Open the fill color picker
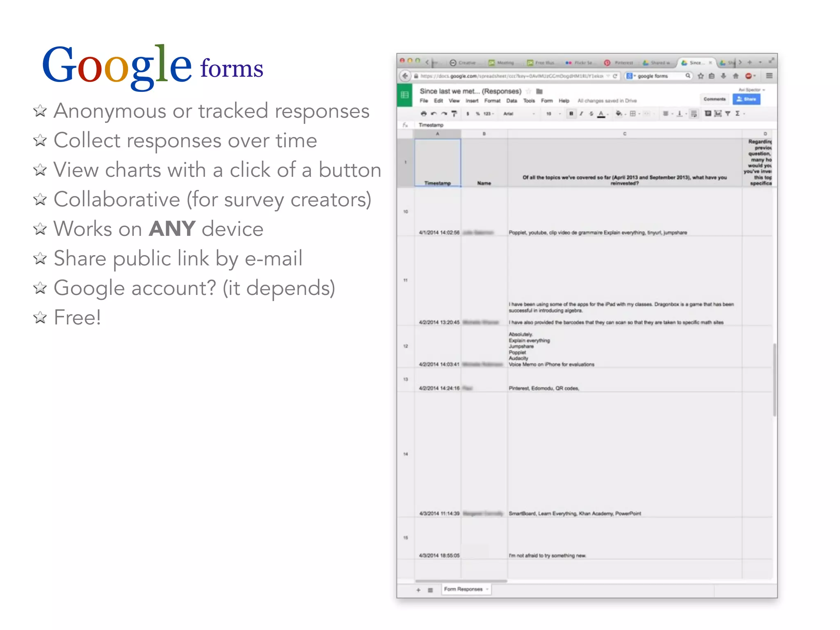840x630 pixels. pos(621,114)
